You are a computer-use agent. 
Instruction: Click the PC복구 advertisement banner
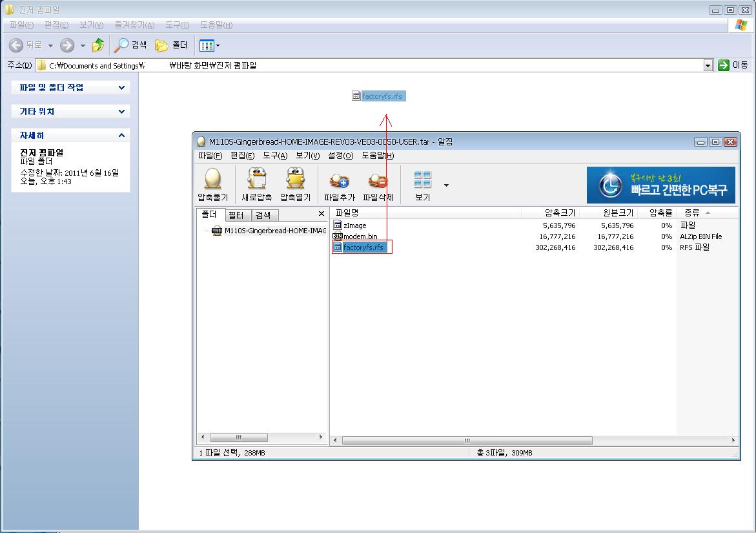coord(660,185)
